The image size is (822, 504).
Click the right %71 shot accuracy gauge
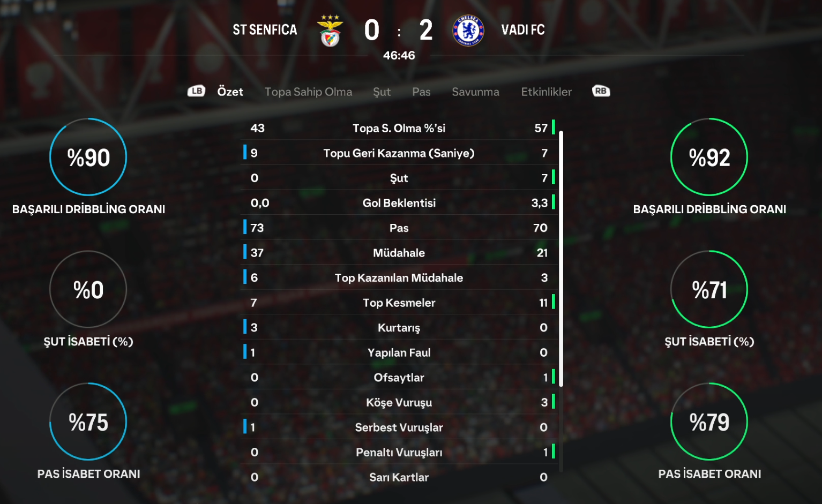click(x=709, y=289)
